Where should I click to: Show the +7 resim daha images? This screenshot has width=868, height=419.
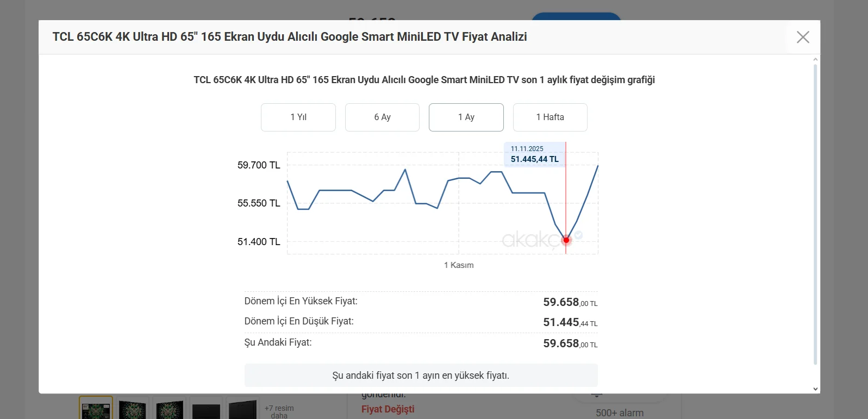tap(279, 411)
